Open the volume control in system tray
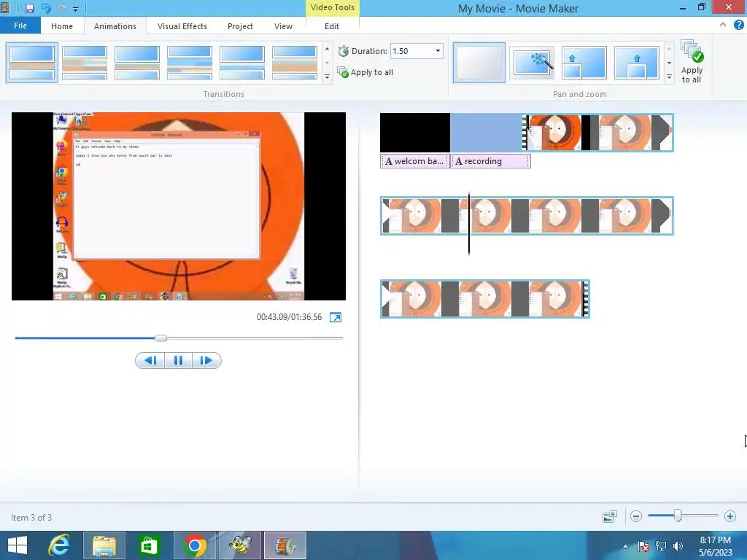 (678, 546)
